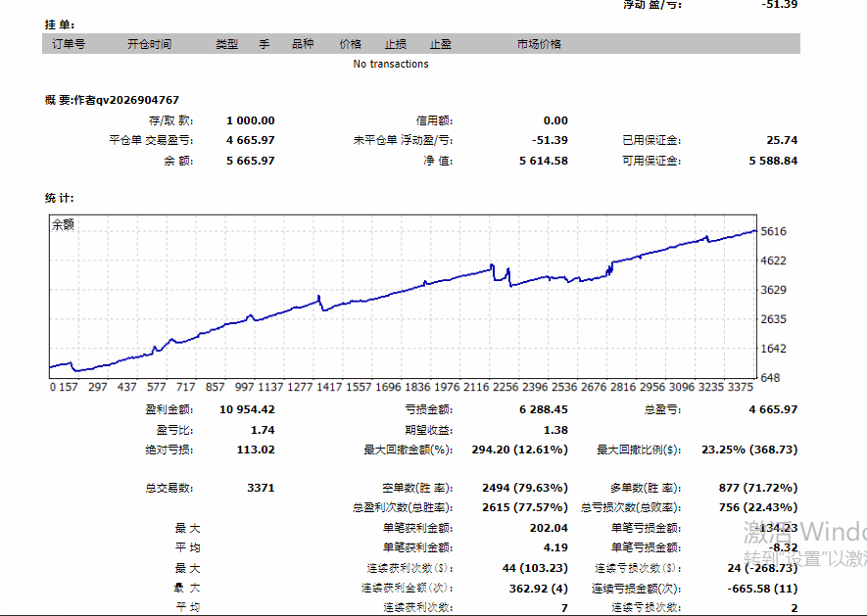Screen dimensions: 867x616
Task: Click the 余额 legend label in chart
Action: coord(63,225)
